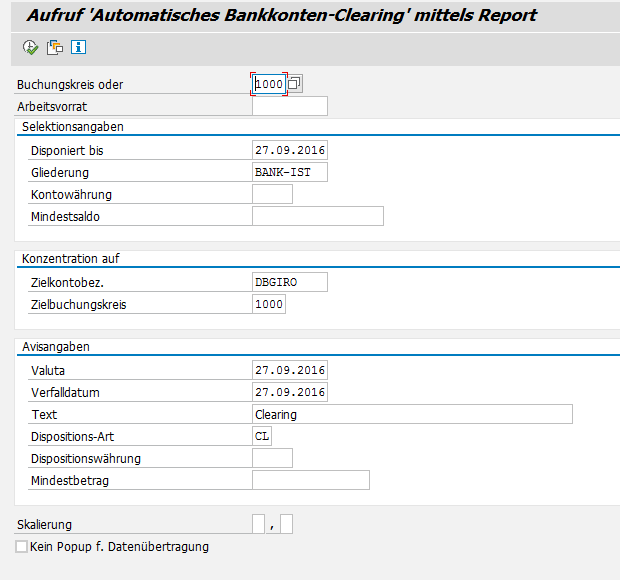Click the Text field containing Clearing

pos(412,414)
